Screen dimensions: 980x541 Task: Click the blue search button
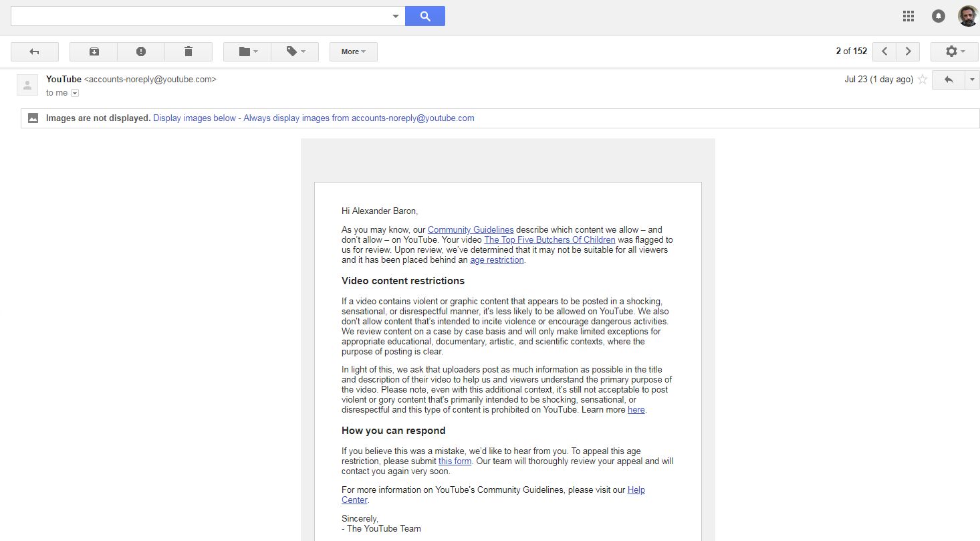424,16
